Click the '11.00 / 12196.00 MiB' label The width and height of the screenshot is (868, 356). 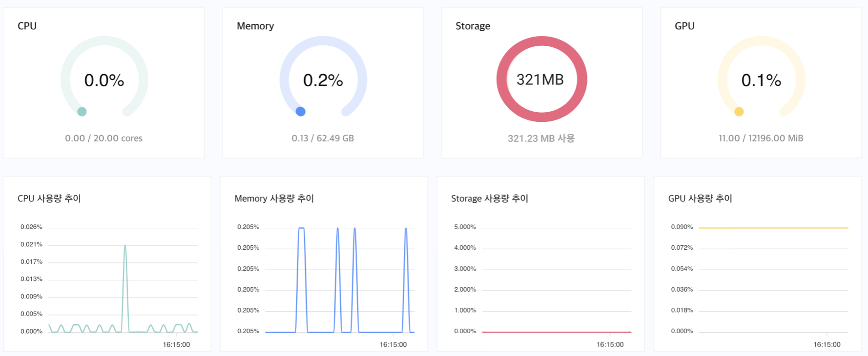761,138
